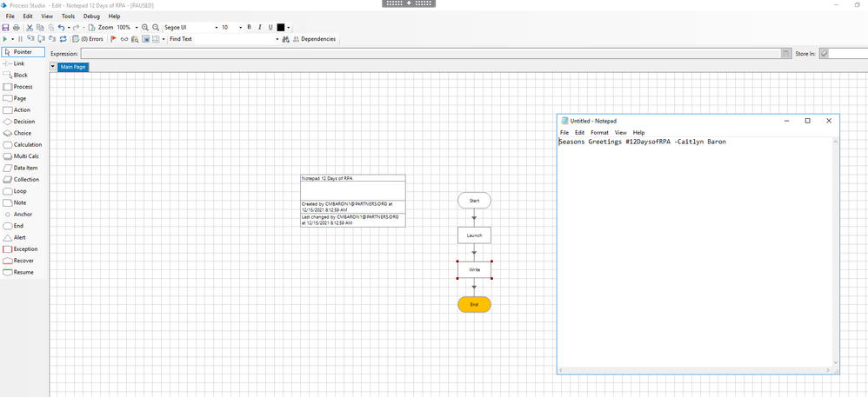
Task: Click Find Next binoculars icon
Action: tap(285, 39)
